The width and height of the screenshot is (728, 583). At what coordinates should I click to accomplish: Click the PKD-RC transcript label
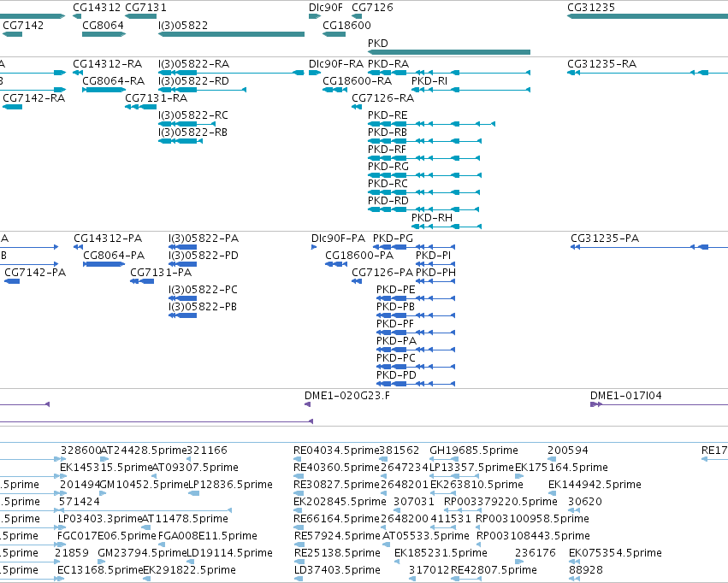point(388,183)
